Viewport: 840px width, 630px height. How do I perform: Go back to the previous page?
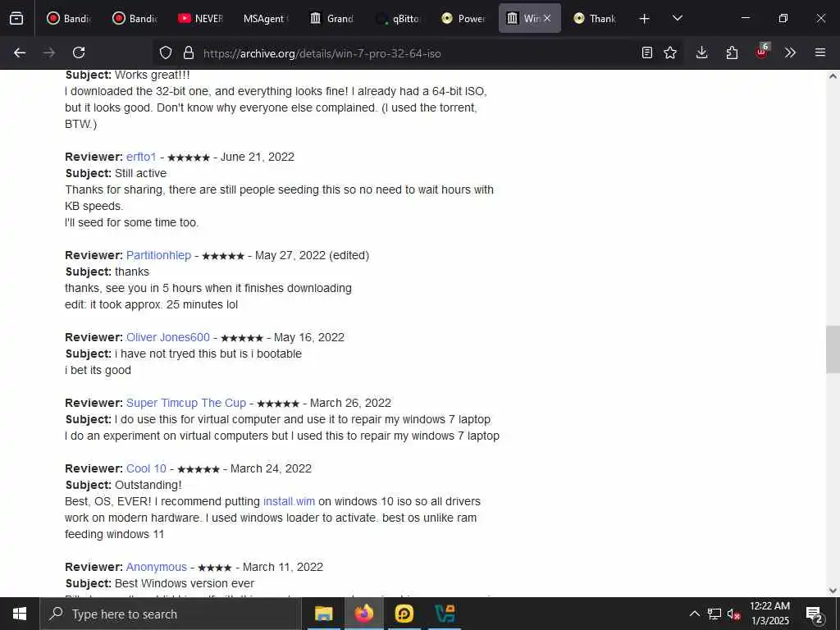click(x=20, y=52)
